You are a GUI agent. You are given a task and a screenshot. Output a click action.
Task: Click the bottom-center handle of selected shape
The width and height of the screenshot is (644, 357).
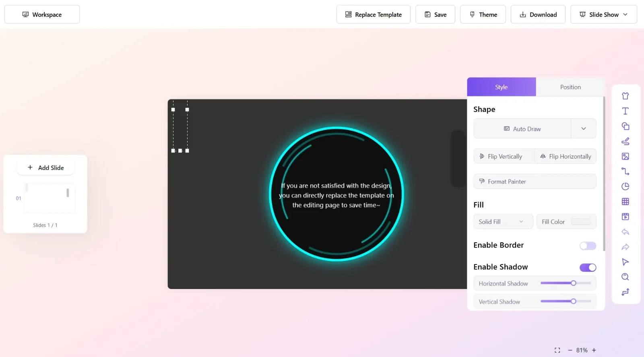(x=180, y=151)
